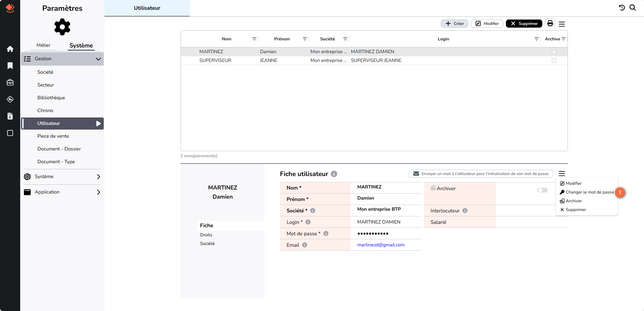This screenshot has height=311, width=644.
Task: Click the martinezd@gmail.com email link
Action: point(381,245)
